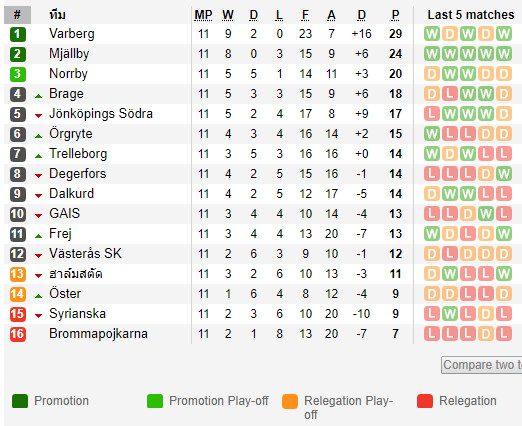Click Mjällby's most recent W result icon
This screenshot has width=522, height=426.
point(503,54)
